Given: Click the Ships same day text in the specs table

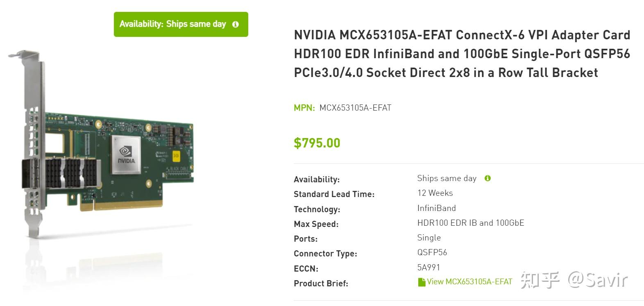Looking at the screenshot, I should [447, 178].
